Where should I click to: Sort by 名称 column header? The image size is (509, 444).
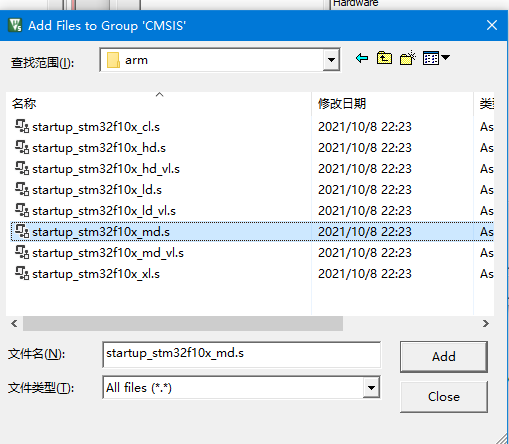[x=159, y=104]
